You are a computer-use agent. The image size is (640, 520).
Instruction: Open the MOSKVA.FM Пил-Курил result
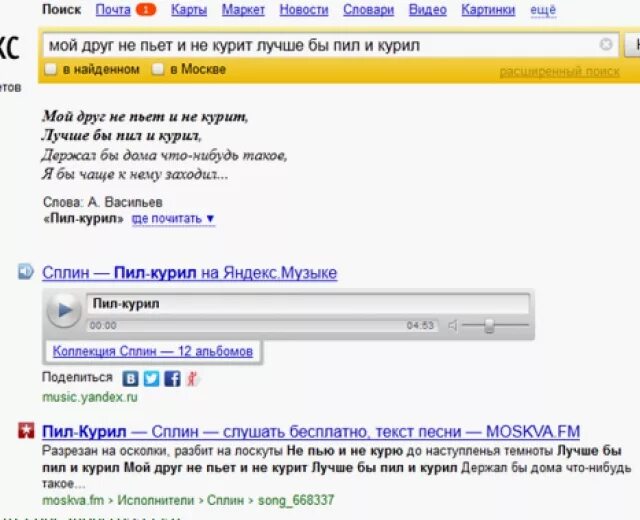311,431
